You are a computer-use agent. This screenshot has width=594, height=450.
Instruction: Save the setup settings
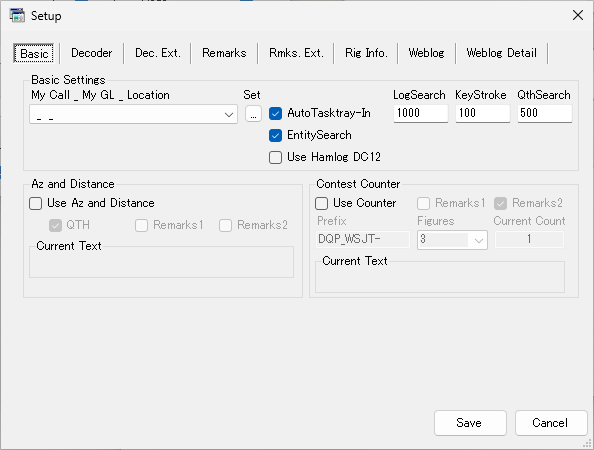(x=470, y=423)
